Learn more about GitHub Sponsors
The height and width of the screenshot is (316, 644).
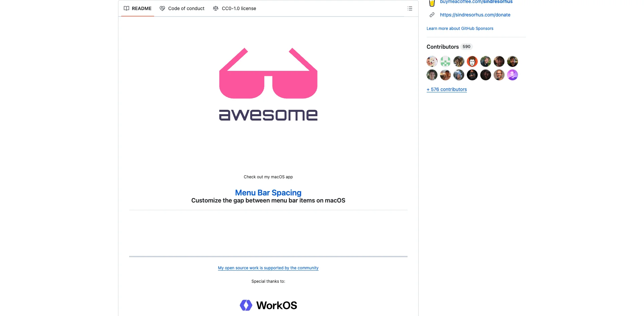coord(460,29)
